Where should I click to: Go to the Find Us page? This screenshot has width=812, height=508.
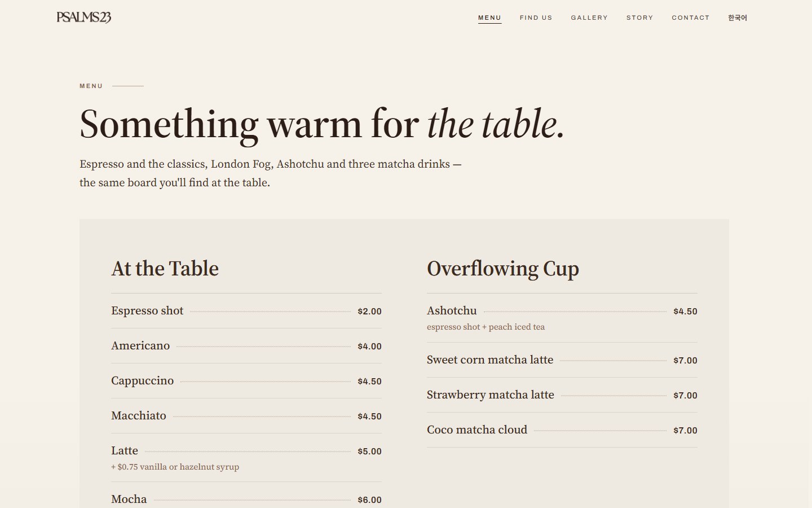point(536,17)
